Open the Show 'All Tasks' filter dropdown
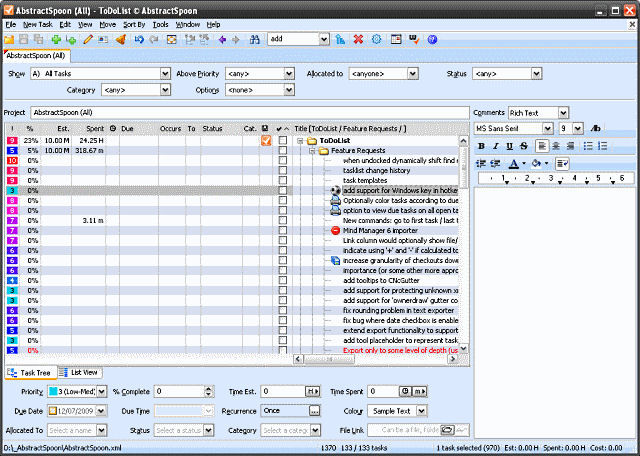This screenshot has width=640, height=456. [165, 74]
